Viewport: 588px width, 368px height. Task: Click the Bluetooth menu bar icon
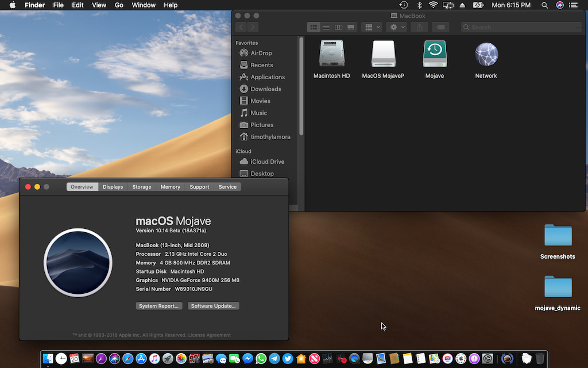click(x=420, y=5)
